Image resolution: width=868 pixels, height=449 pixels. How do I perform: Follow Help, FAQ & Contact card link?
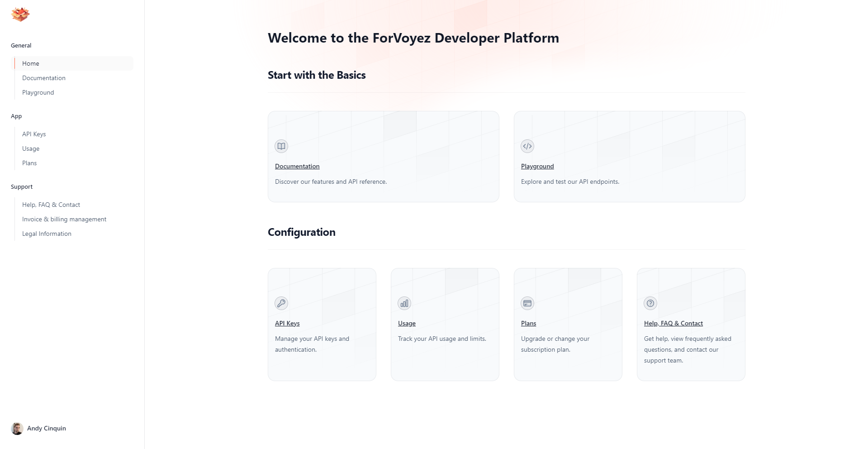click(x=674, y=323)
